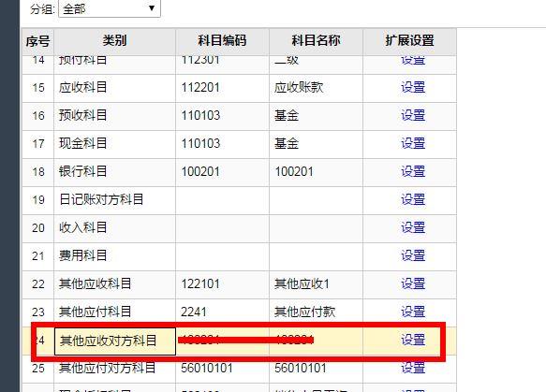Open 设置 link for 现金科目 row
The image size is (546, 392).
click(413, 144)
